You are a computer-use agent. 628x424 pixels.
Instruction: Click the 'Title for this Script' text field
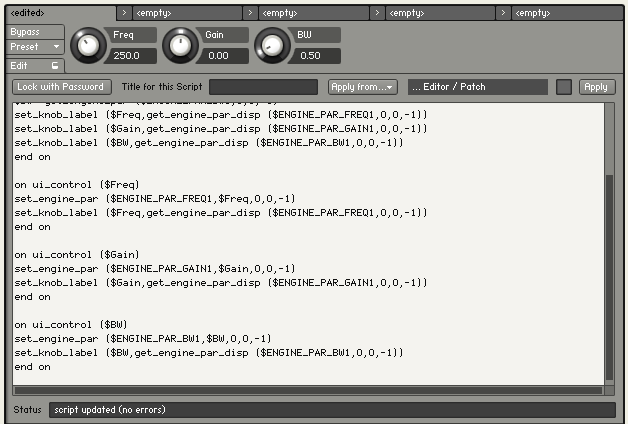(263, 87)
